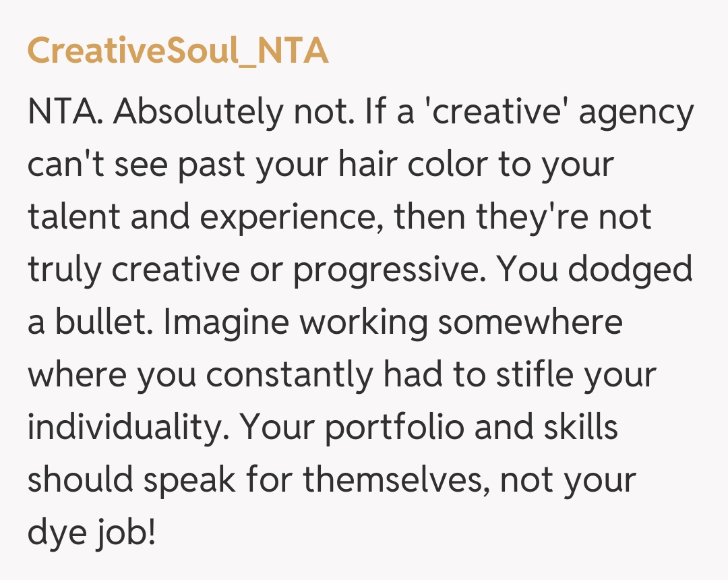Open the CreativeSoul_NTA user profile
Screen dimensions: 728x580
pyautogui.click(x=178, y=51)
